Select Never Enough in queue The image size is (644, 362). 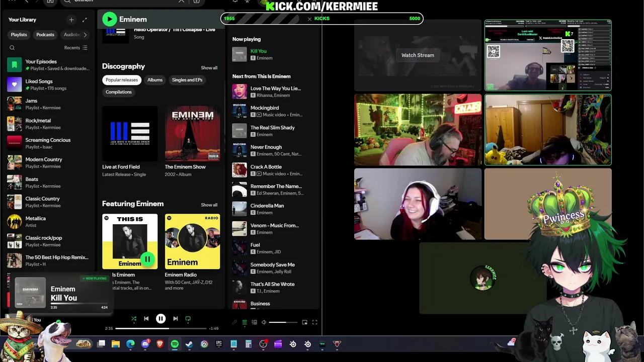(274, 150)
